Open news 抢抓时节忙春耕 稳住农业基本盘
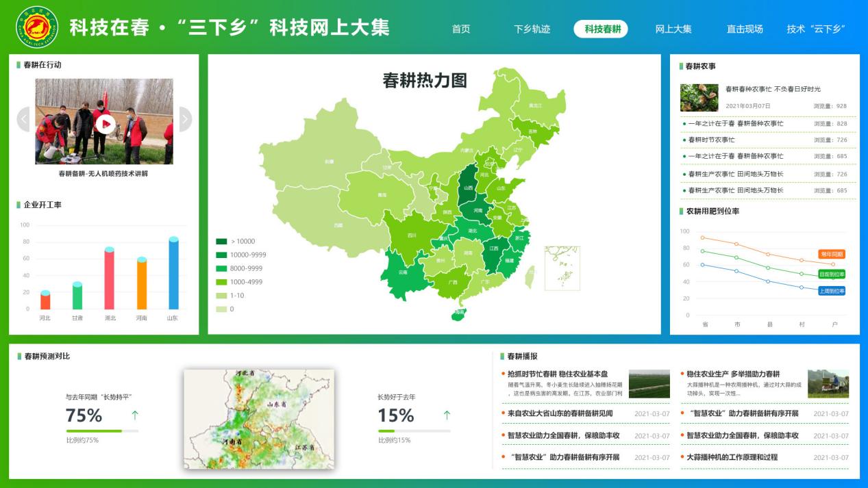 point(557,374)
